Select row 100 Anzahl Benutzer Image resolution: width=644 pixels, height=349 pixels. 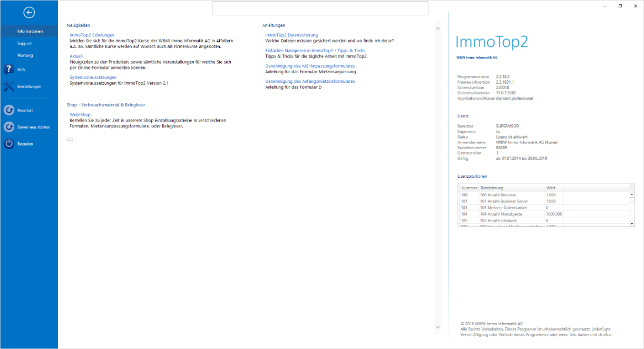[544, 195]
